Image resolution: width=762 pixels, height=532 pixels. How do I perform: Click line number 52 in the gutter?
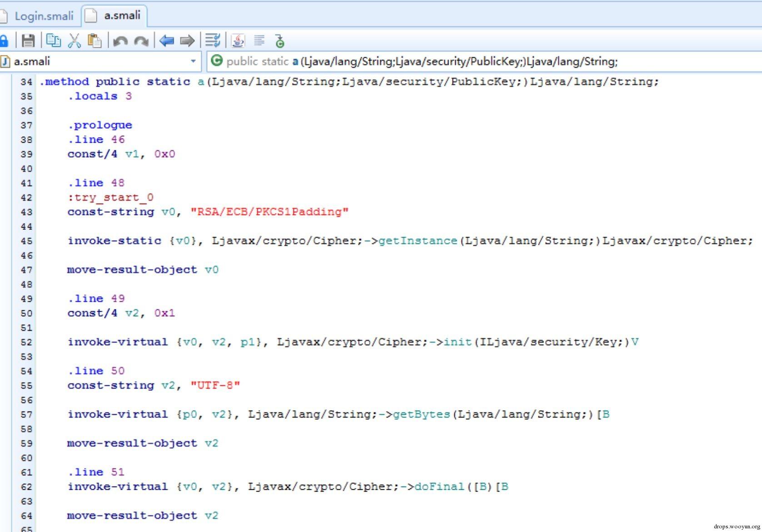[x=26, y=342]
